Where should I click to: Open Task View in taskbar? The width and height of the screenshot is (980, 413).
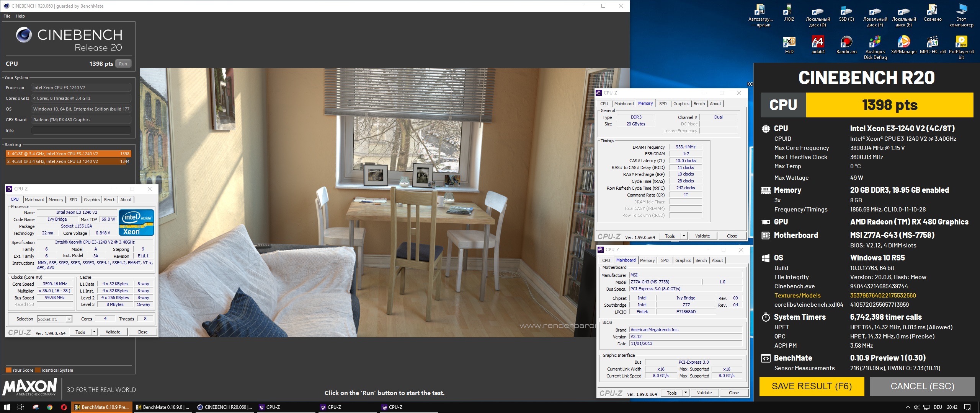click(21, 407)
